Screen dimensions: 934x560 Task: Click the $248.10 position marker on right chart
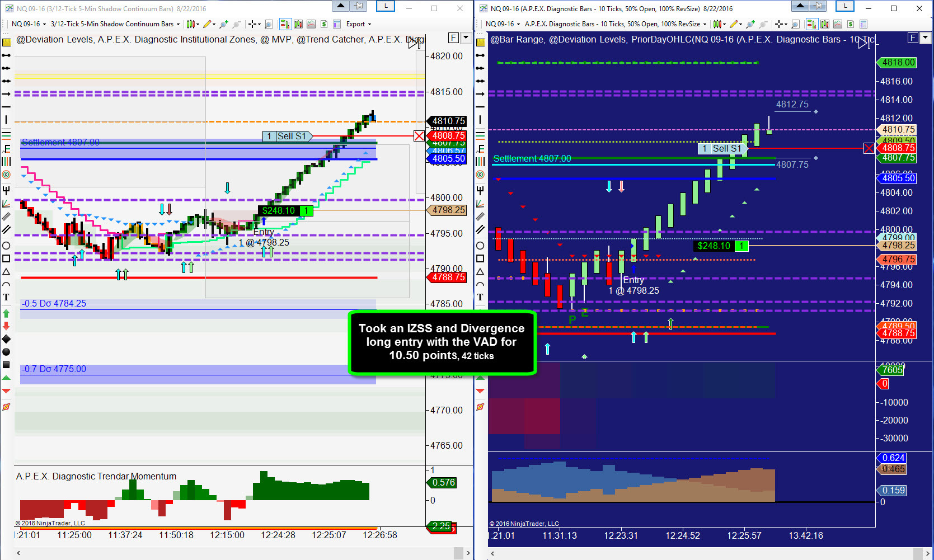click(720, 246)
